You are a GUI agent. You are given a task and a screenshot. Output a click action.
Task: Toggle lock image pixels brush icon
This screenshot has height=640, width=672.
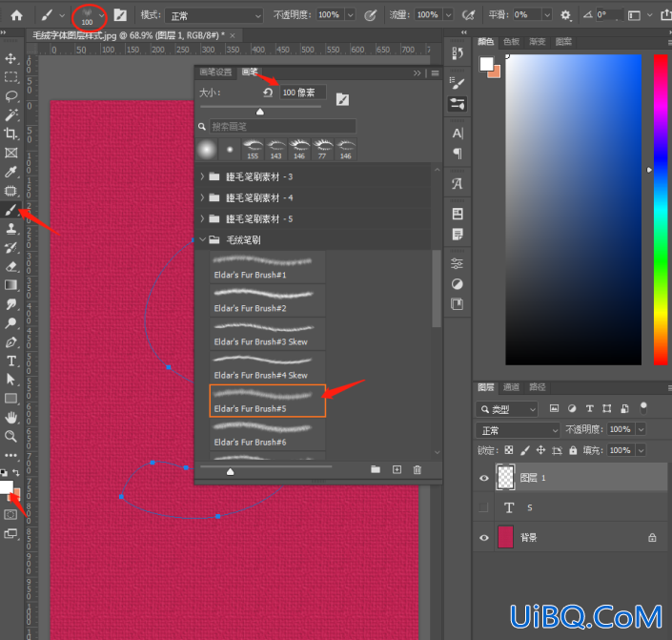click(524, 450)
